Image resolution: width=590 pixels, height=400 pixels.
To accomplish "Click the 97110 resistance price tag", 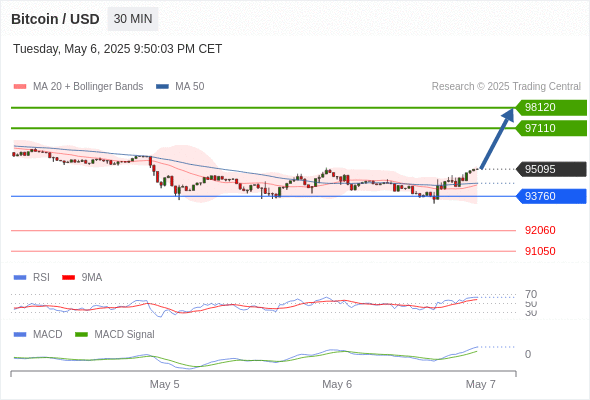I will point(551,128).
